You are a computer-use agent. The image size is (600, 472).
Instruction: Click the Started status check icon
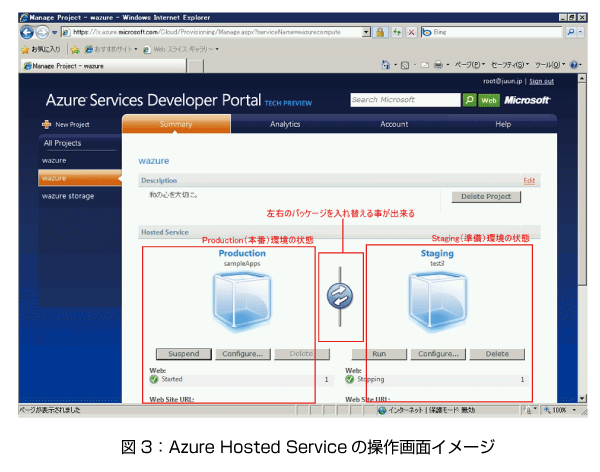click(154, 379)
